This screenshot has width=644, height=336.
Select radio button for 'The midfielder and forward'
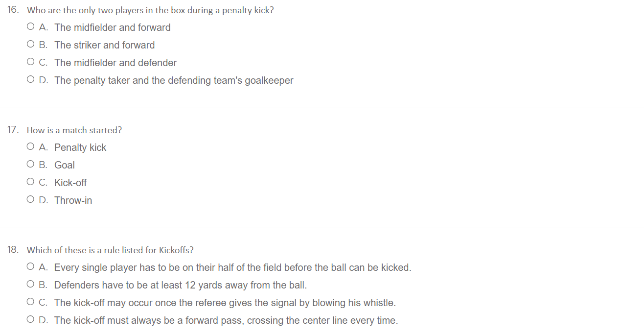(x=31, y=27)
